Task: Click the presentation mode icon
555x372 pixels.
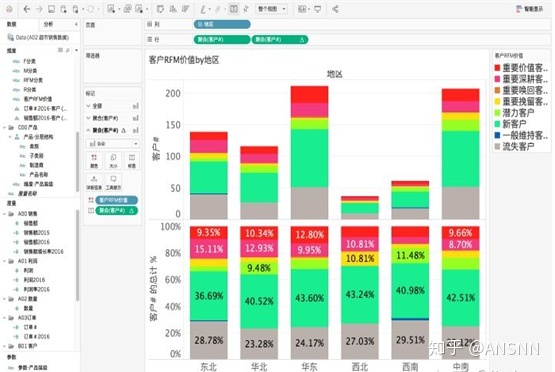Action: coord(317,9)
